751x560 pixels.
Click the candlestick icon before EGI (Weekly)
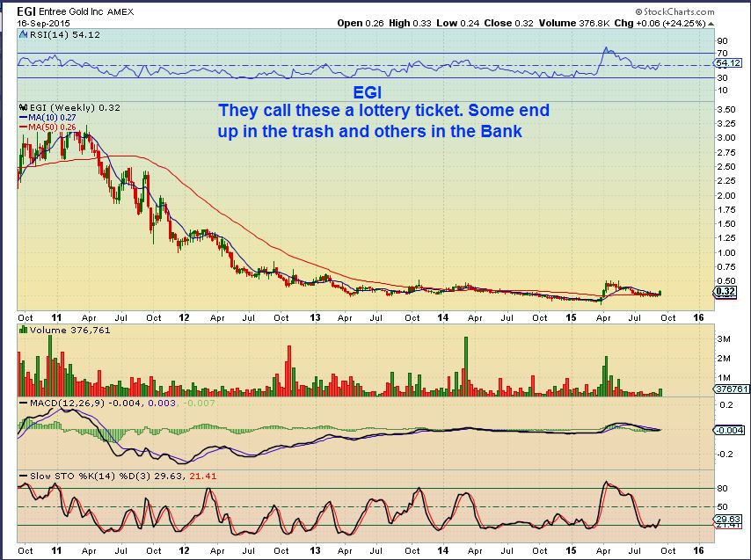[23, 107]
